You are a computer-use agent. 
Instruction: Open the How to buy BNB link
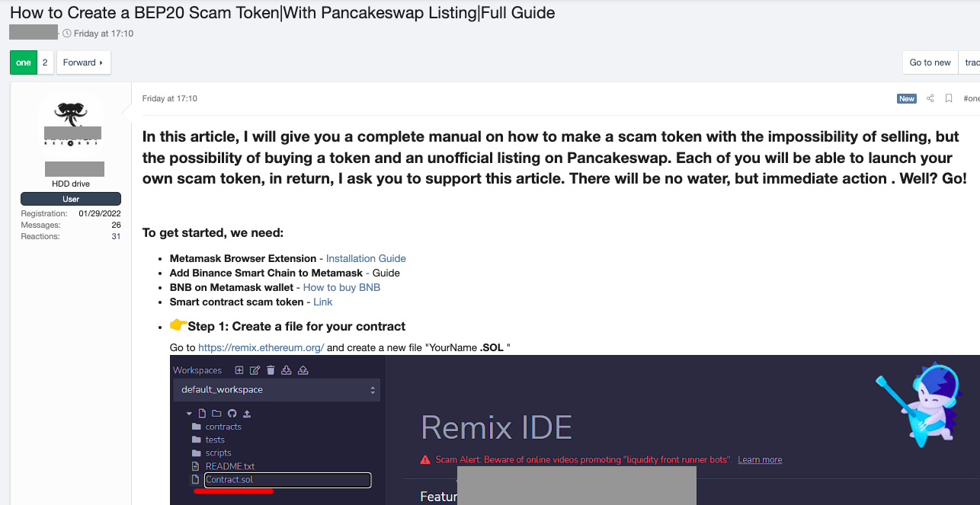(x=341, y=287)
